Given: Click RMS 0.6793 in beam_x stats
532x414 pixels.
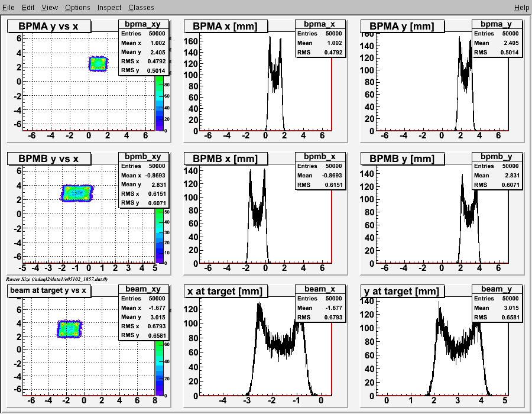Looking at the screenshot, I should (320, 317).
